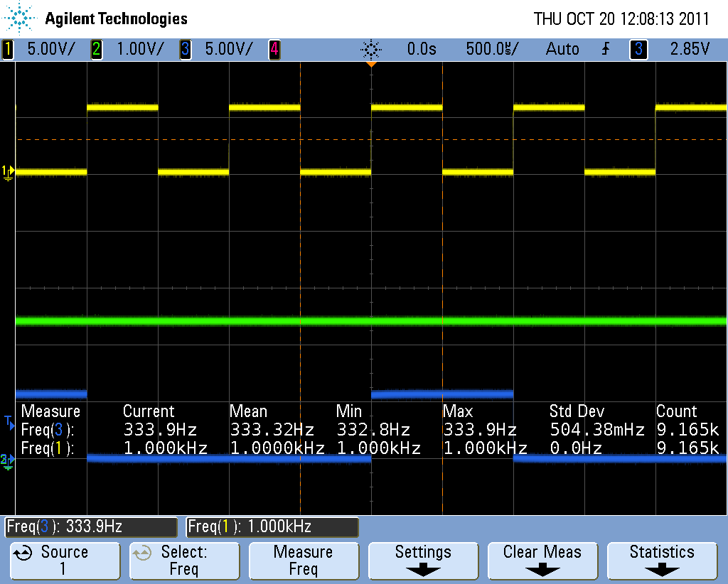Image resolution: width=728 pixels, height=584 pixels.
Task: Click the 2.85V trigger level value
Action: [x=690, y=49]
